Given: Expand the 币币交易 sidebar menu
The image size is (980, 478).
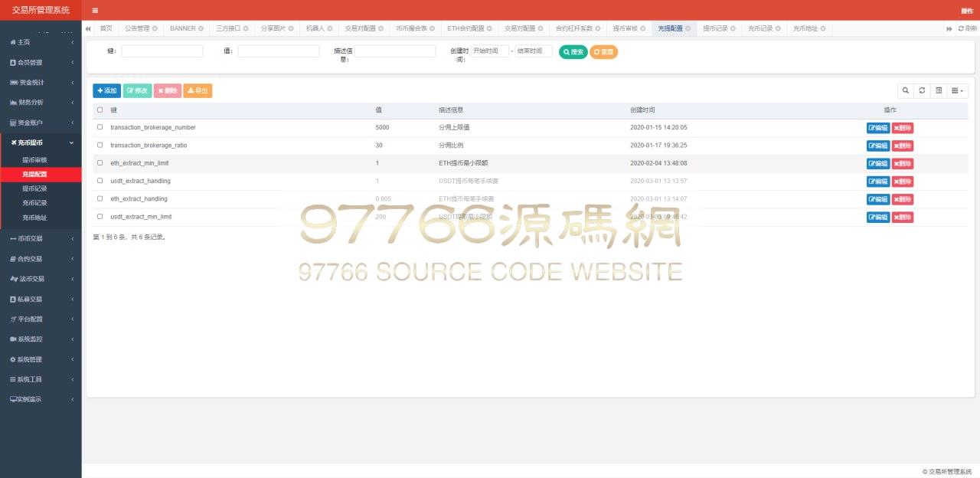Looking at the screenshot, I should (41, 238).
